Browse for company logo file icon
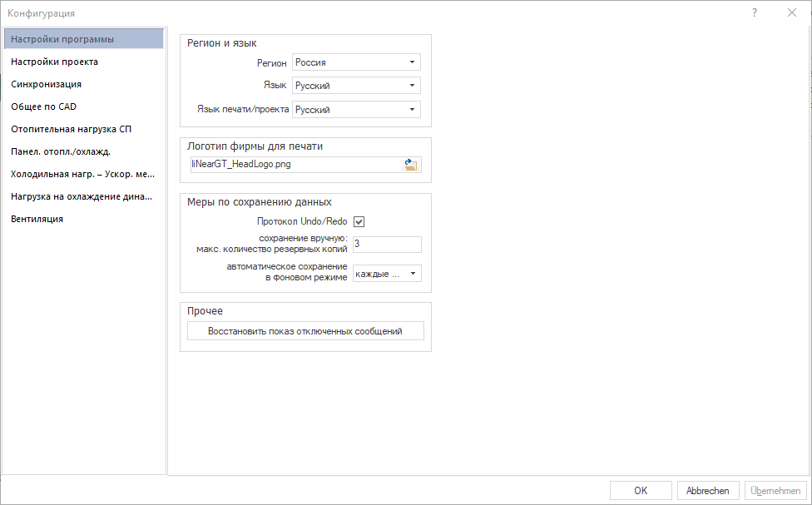 click(411, 165)
